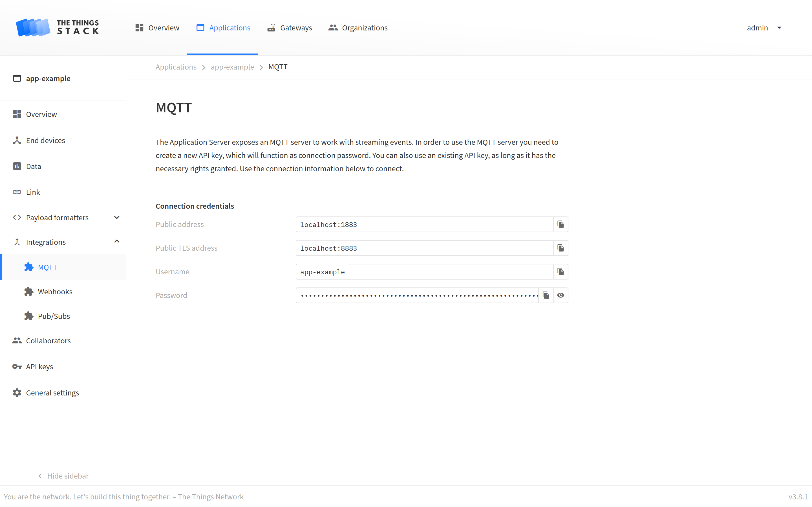Copy the Username field contents
The height and width of the screenshot is (507, 812).
[x=560, y=272]
